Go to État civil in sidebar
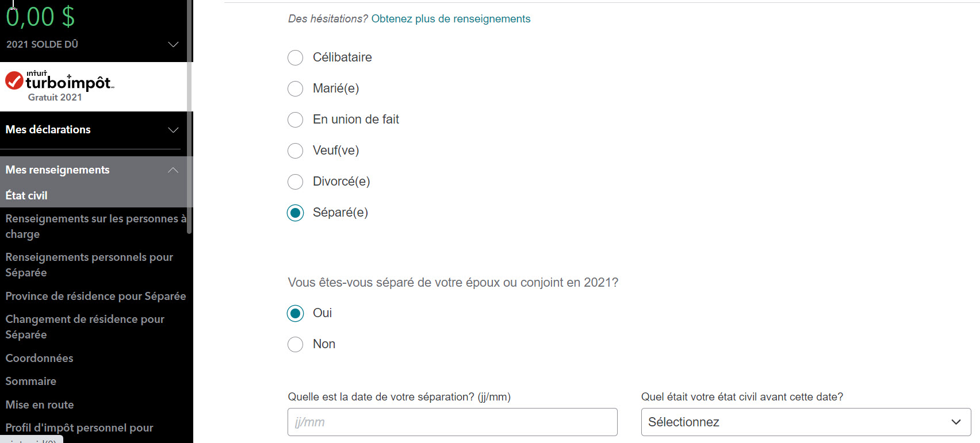This screenshot has width=980, height=443. pos(26,195)
